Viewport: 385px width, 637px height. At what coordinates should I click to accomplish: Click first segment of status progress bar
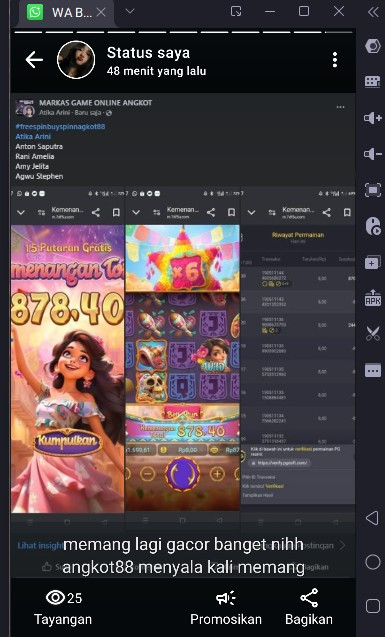[x=28, y=32]
